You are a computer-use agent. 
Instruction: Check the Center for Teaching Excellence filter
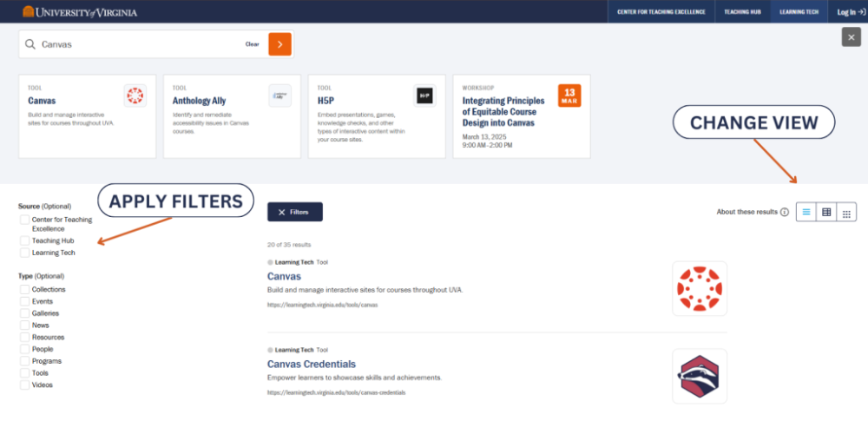pyautogui.click(x=25, y=220)
